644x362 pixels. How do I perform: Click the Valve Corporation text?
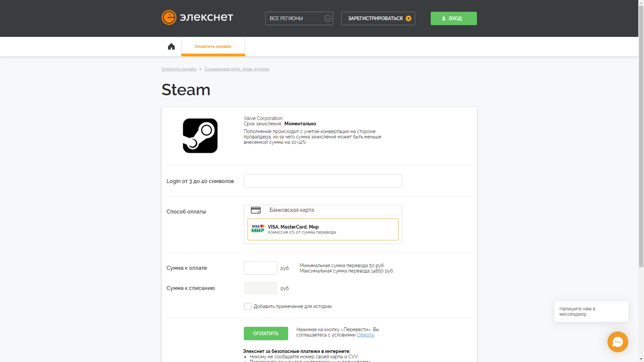pyautogui.click(x=263, y=118)
